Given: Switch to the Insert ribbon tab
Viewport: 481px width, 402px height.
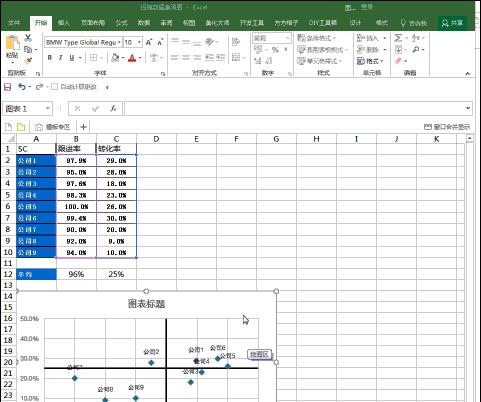Looking at the screenshot, I should pyautogui.click(x=63, y=23).
